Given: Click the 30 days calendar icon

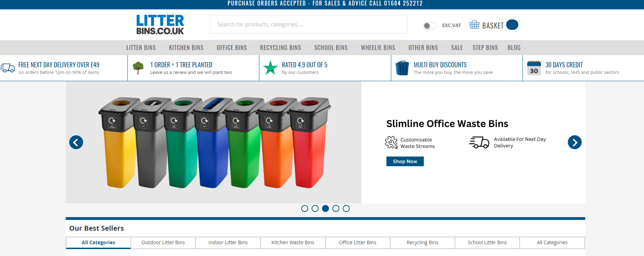Looking at the screenshot, I should [534, 68].
